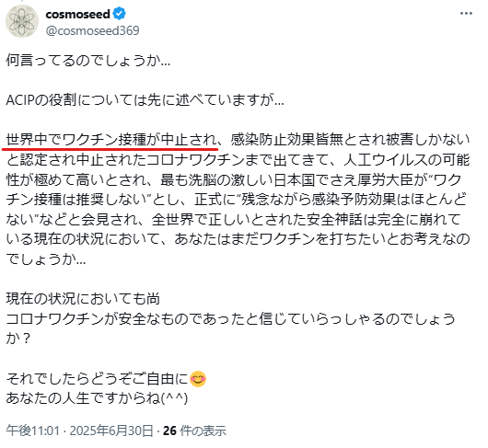Click the 件の表示 views label

pos(203,431)
